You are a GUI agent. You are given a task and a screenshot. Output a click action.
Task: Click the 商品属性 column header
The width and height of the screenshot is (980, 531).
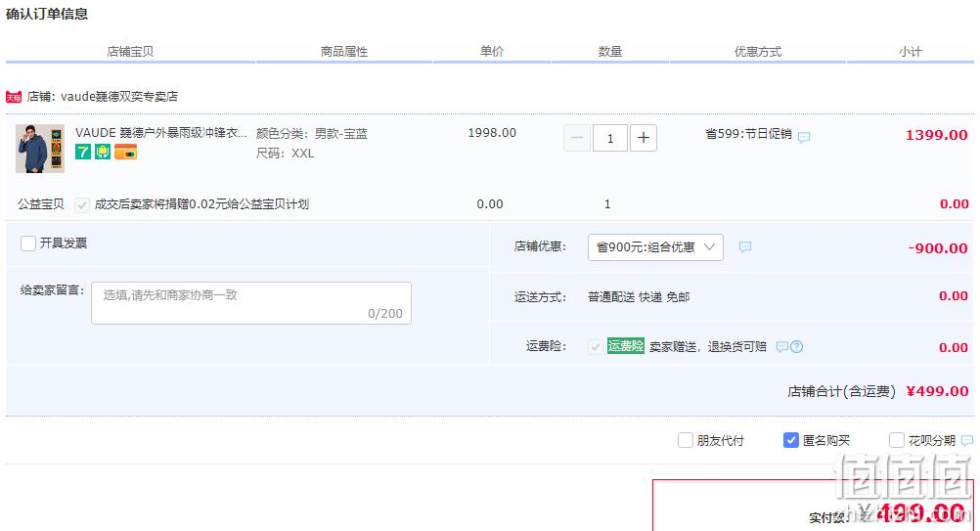click(344, 51)
